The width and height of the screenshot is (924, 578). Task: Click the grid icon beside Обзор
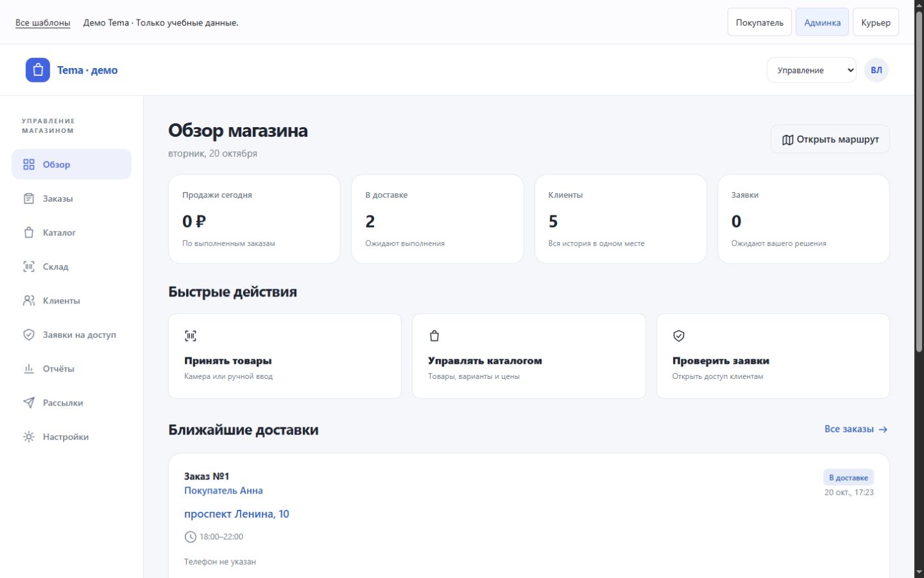click(29, 164)
